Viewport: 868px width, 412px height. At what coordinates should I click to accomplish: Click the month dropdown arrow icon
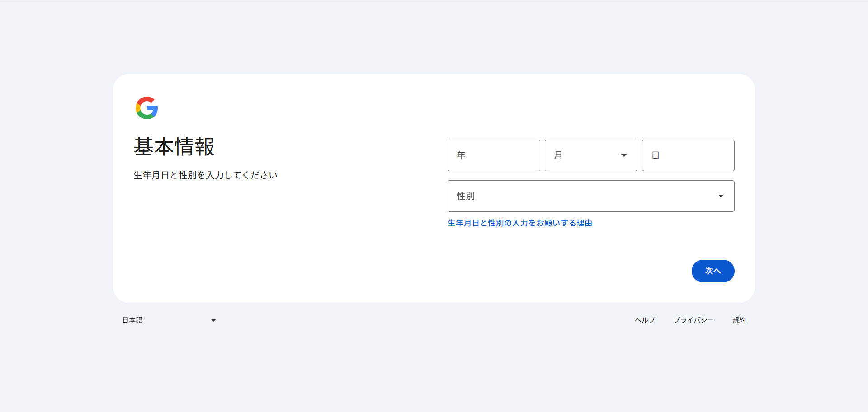click(623, 155)
